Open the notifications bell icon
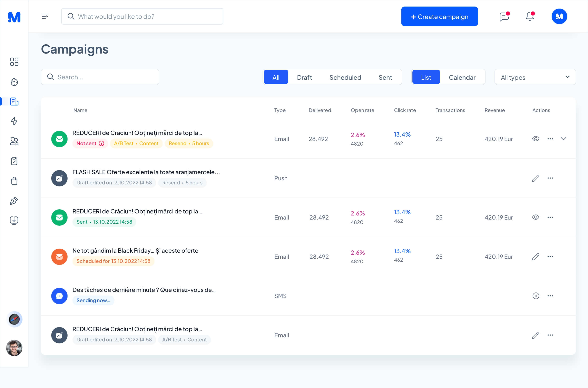Image resolution: width=588 pixels, height=388 pixels. 530,16
